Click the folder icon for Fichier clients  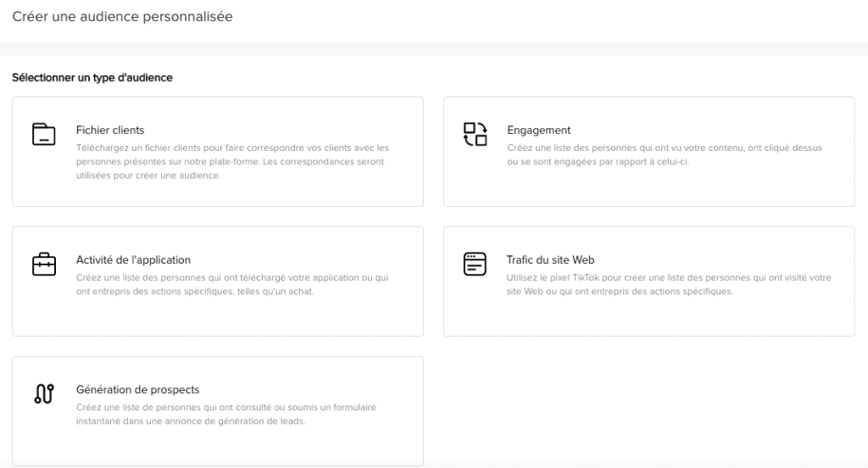click(43, 134)
